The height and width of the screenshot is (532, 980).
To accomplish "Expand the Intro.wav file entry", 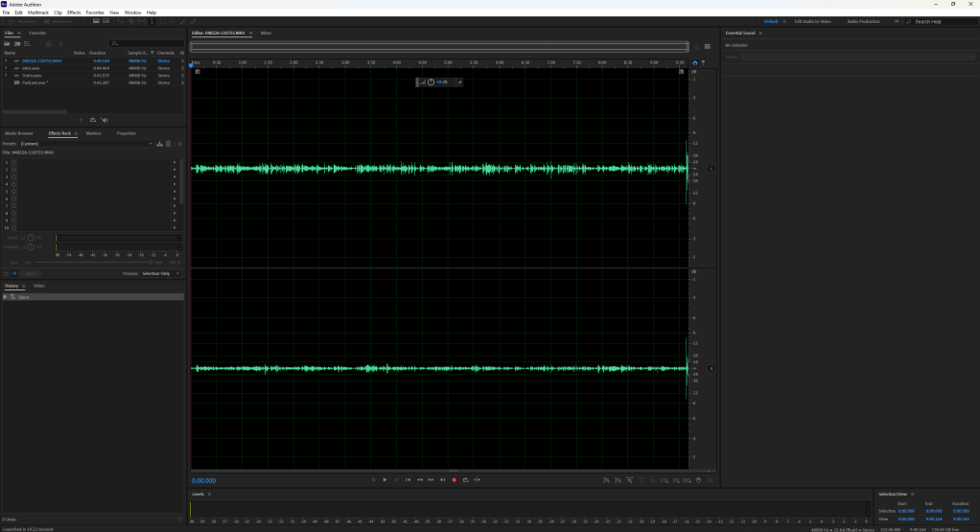I will coord(6,68).
